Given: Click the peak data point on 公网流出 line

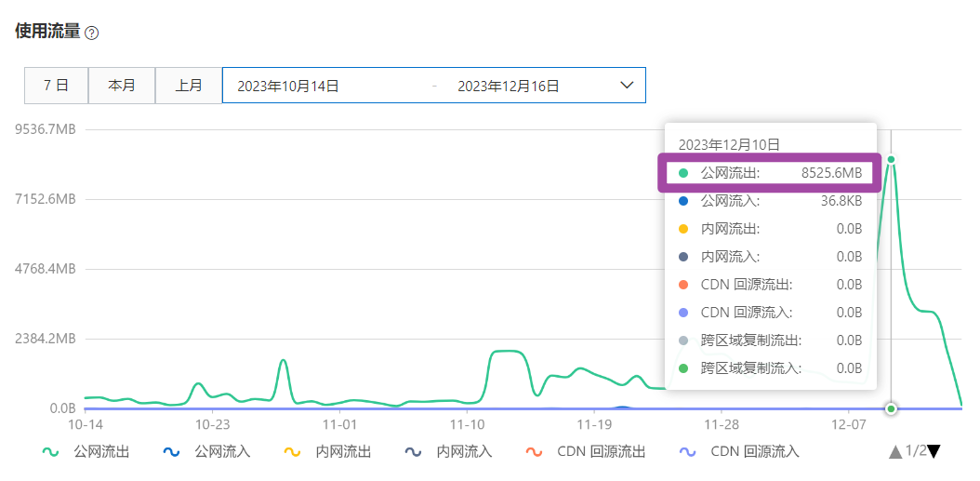Looking at the screenshot, I should point(891,159).
